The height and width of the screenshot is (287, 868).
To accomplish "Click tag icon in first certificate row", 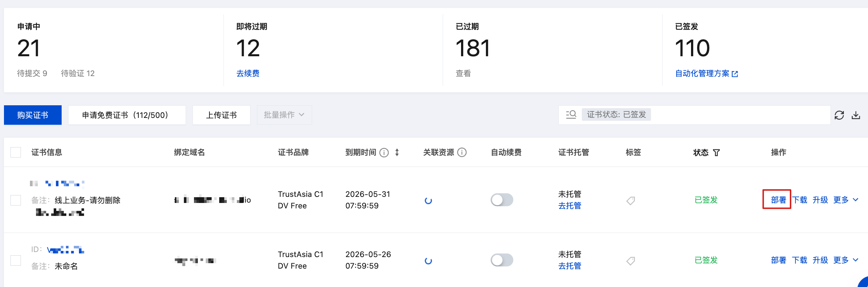I will (630, 200).
